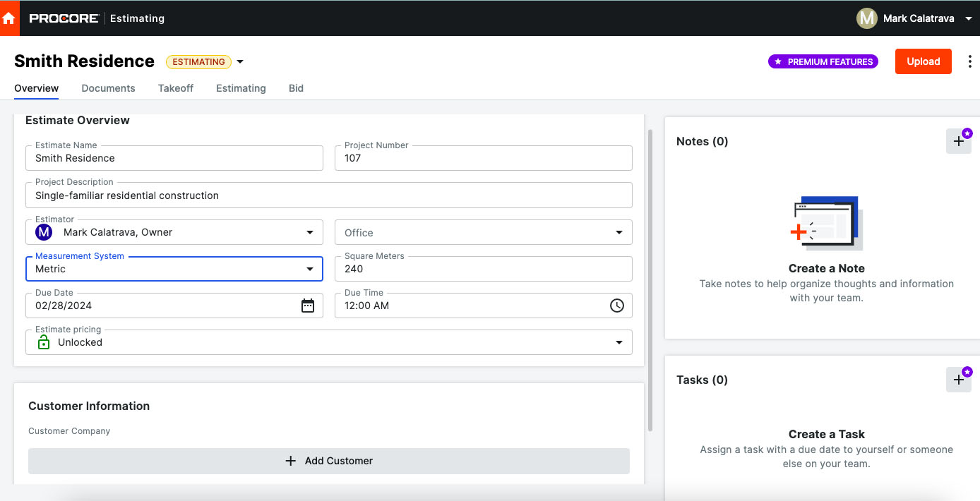Viewport: 980px width, 501px height.
Task: Add a new note with plus icon
Action: coord(958,141)
